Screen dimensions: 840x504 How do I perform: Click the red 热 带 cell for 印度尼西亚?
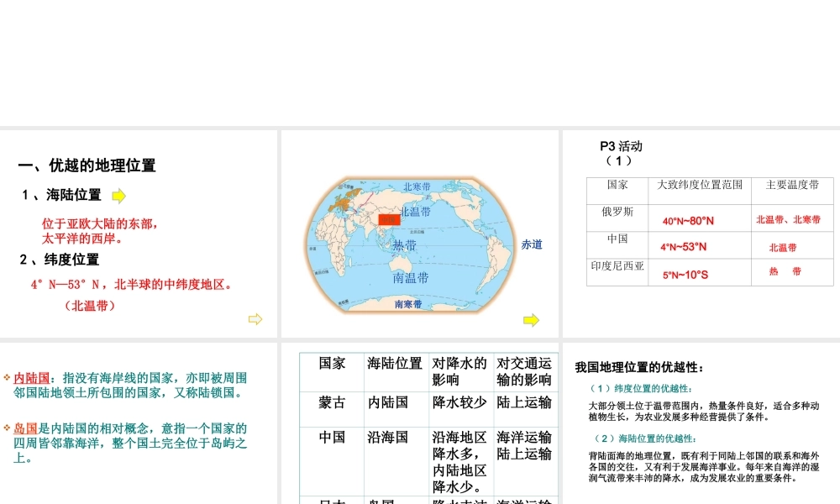pyautogui.click(x=785, y=271)
